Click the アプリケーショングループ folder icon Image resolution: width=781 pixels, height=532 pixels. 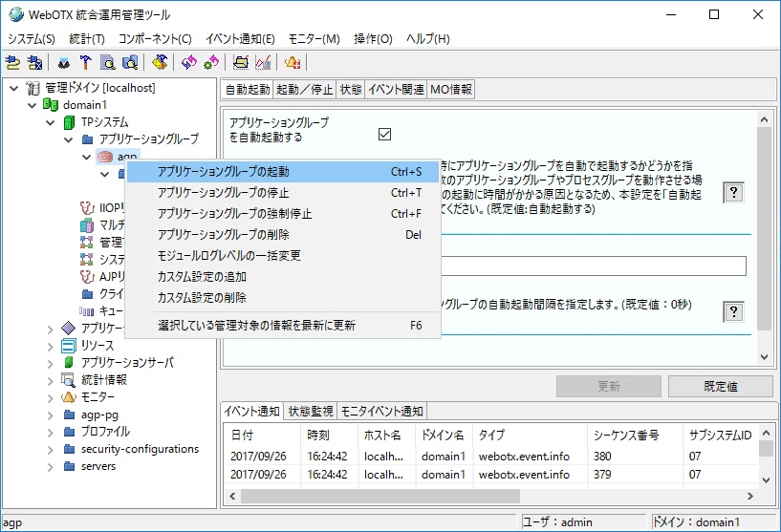(x=87, y=138)
